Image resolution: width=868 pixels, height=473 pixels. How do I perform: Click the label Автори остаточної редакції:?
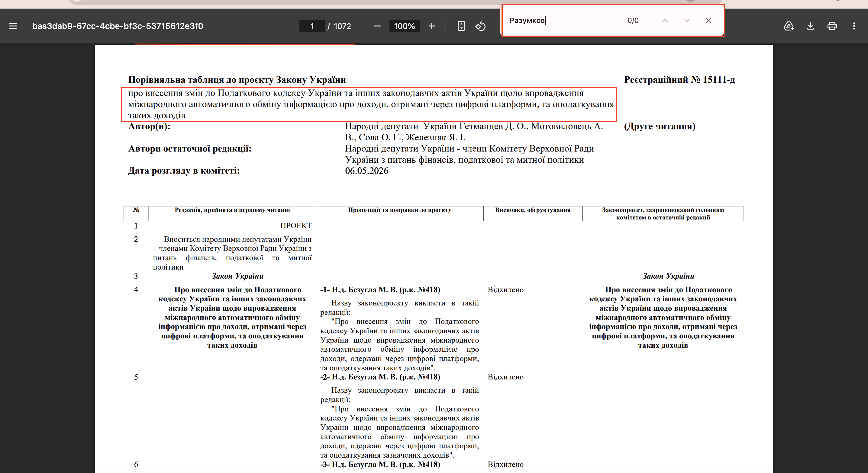coord(190,149)
